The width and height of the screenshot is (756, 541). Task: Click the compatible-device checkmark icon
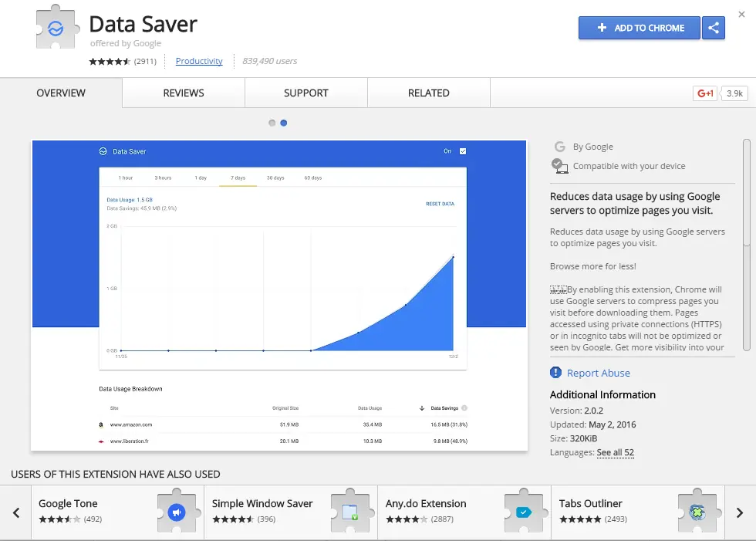559,166
